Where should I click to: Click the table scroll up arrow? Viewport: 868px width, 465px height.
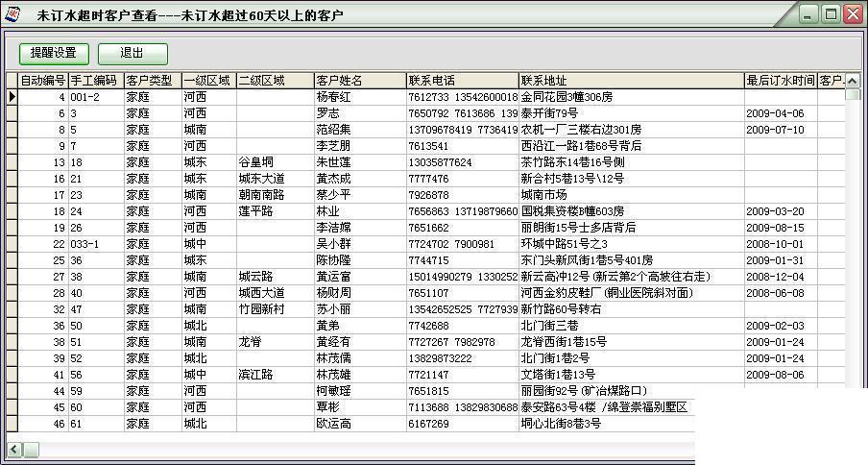852,81
